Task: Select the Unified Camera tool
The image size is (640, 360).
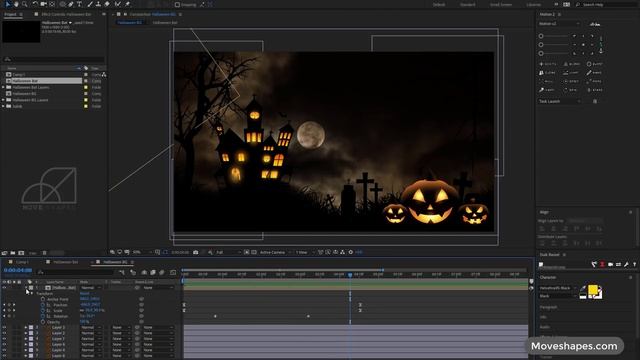Action: tap(43, 4)
